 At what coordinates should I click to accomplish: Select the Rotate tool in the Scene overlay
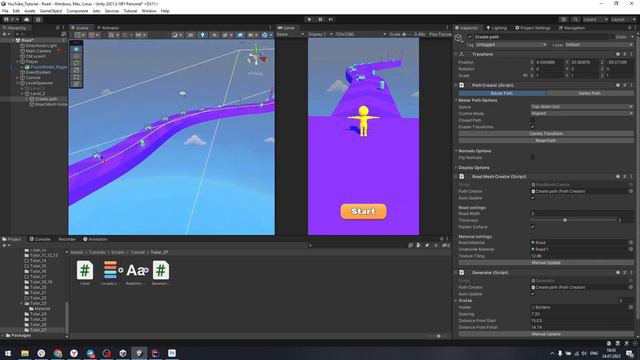76,63
